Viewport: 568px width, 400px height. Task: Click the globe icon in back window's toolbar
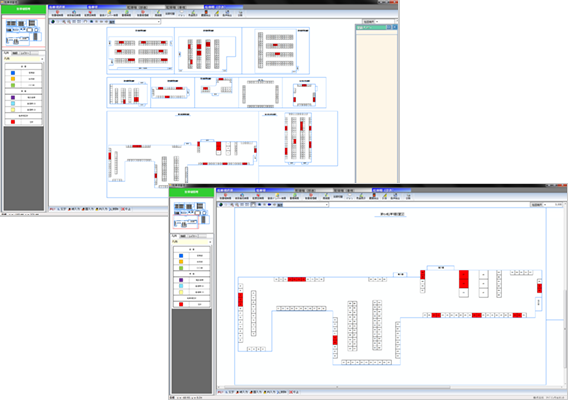pos(53,22)
